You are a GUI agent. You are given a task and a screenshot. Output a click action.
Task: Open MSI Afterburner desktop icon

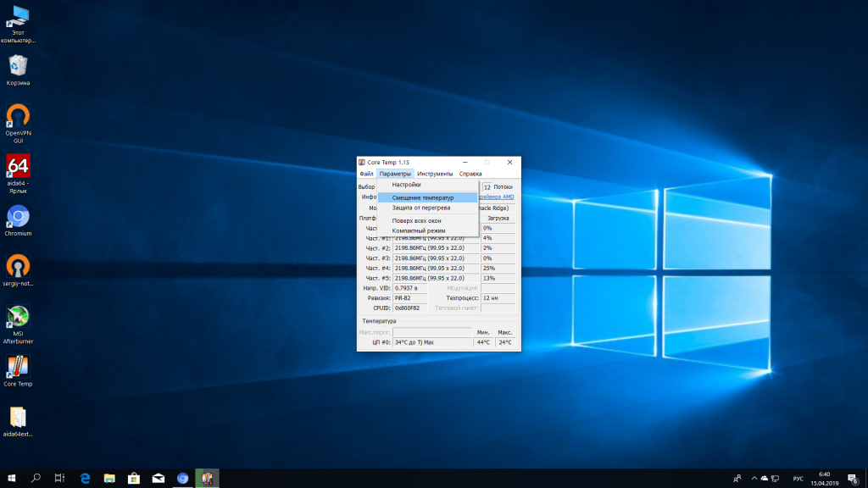[18, 318]
